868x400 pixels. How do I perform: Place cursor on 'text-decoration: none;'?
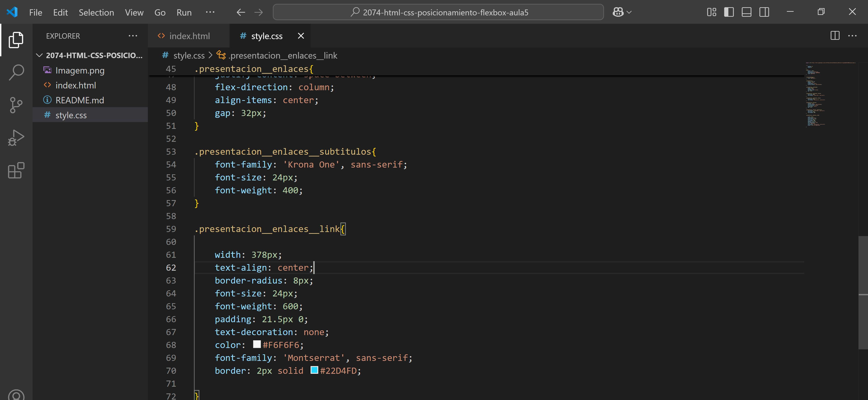271,332
